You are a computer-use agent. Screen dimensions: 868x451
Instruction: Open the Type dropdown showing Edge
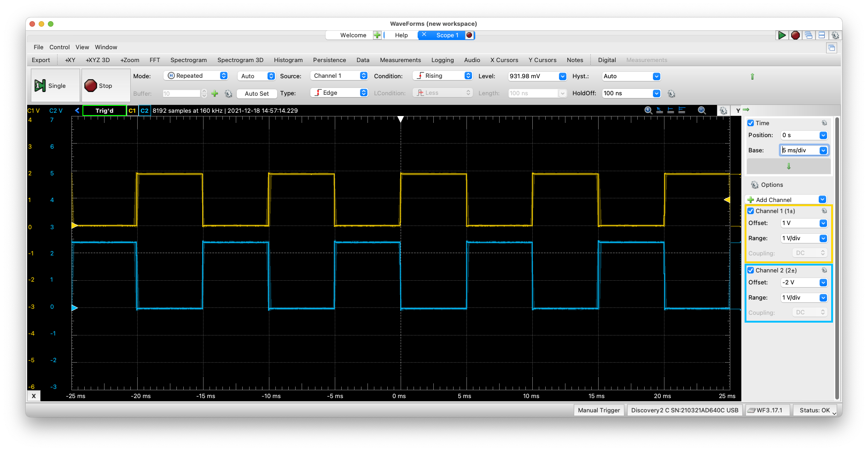(x=339, y=93)
